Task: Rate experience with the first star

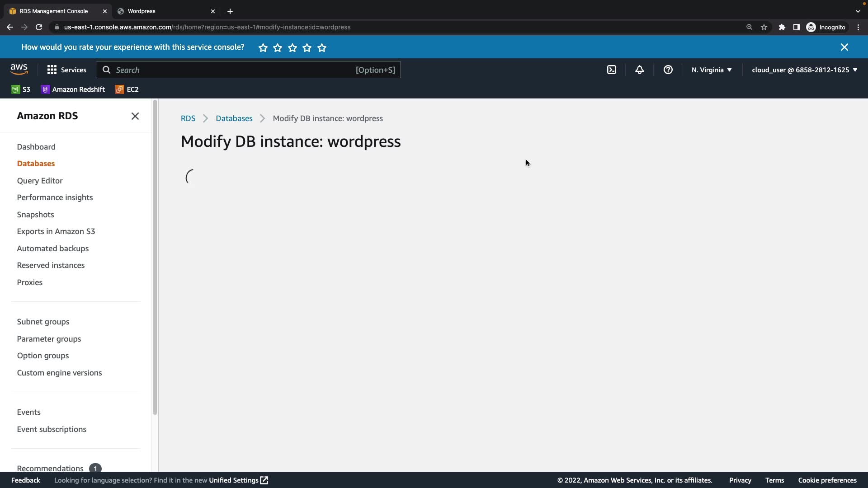Action: pos(263,48)
